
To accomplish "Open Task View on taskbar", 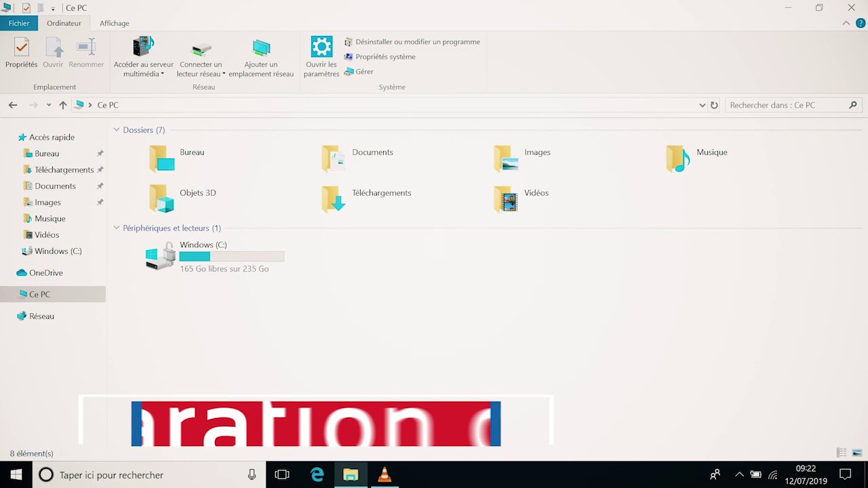I will click(x=282, y=475).
